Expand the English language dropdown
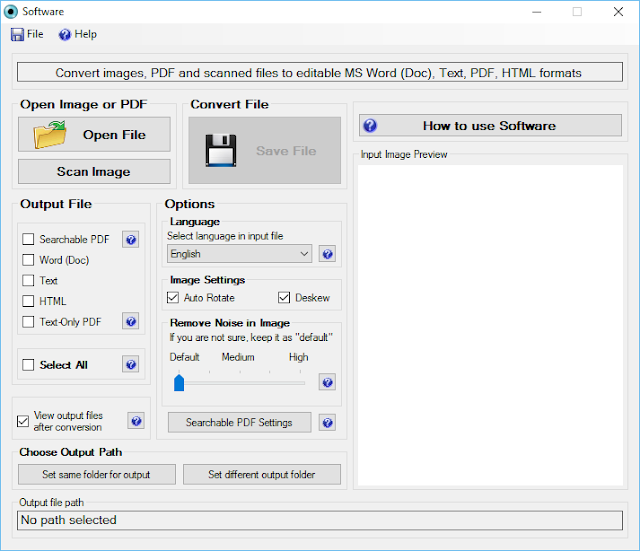The image size is (640, 551). [x=240, y=254]
